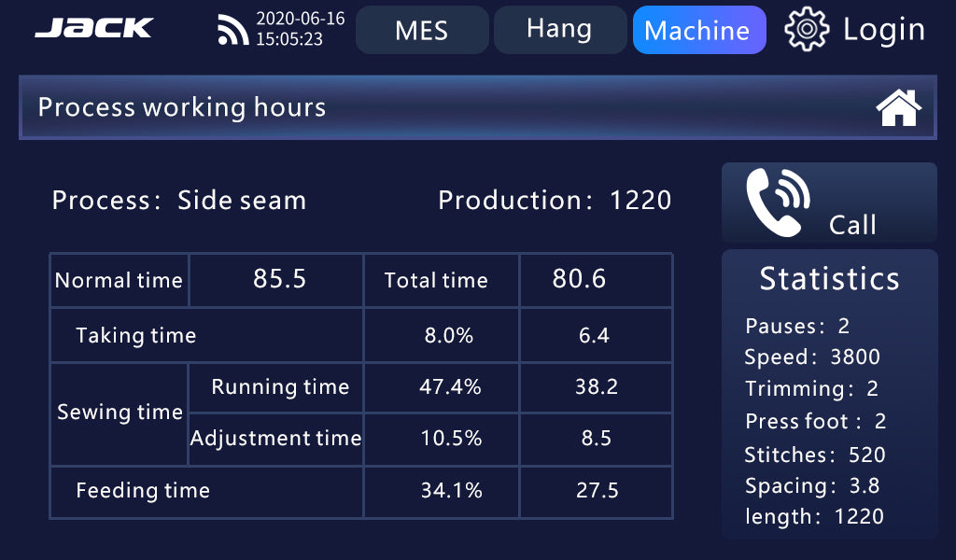Switch to the MES tab
This screenshot has width=956, height=560.
click(x=422, y=30)
